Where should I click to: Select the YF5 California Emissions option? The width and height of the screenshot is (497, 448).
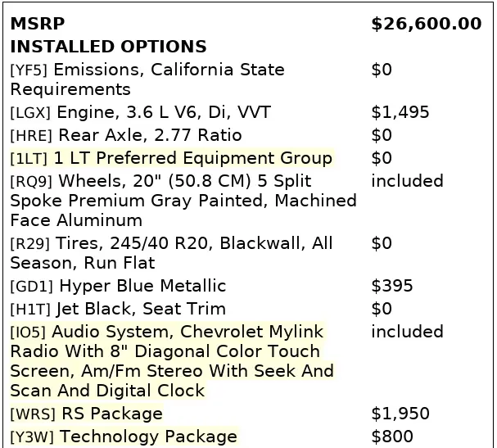147,79
